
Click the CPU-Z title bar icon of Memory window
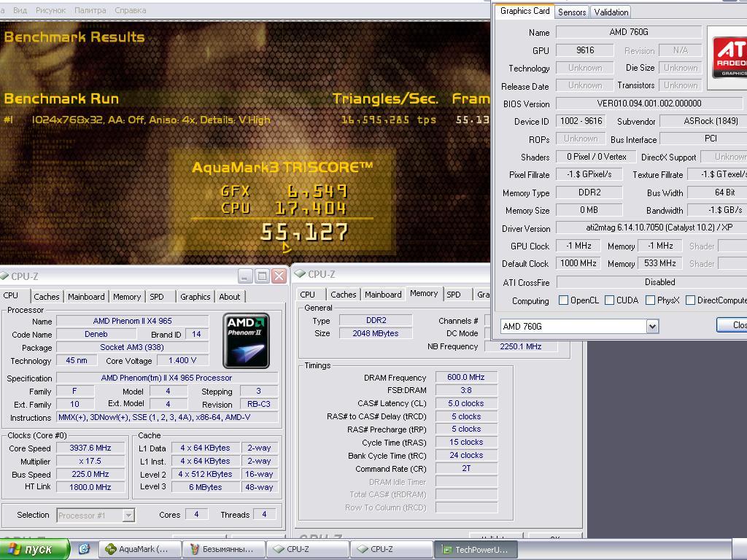click(300, 274)
